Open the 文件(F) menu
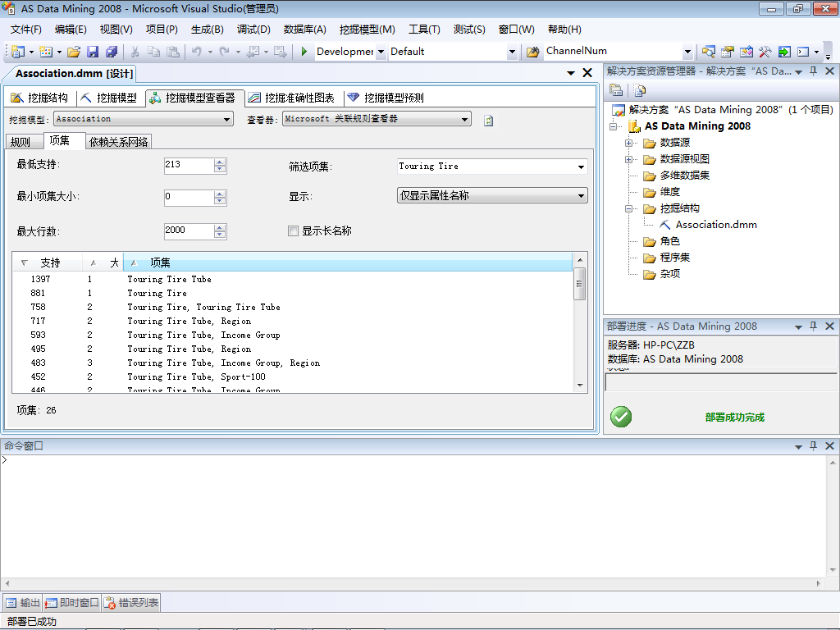The image size is (840, 630). pos(25,30)
